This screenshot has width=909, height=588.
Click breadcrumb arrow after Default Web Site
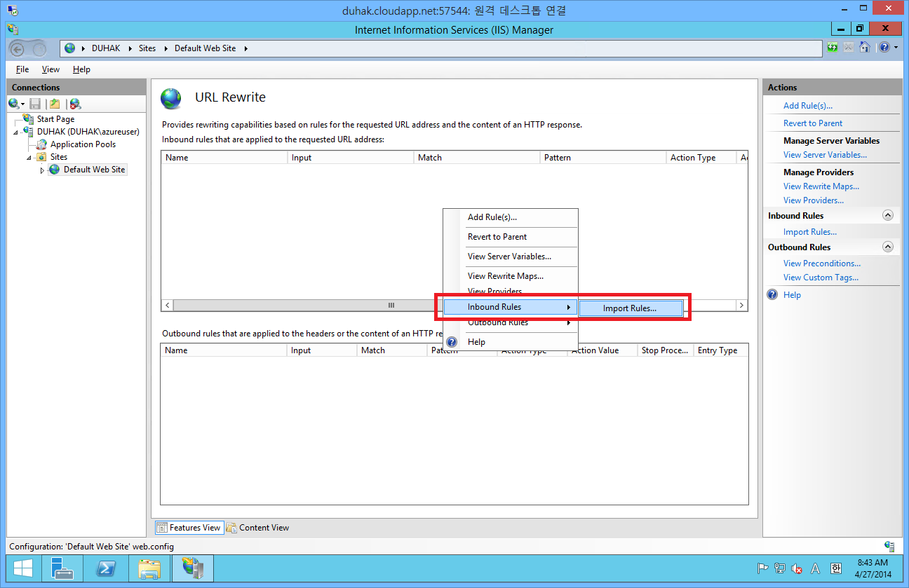(x=245, y=48)
